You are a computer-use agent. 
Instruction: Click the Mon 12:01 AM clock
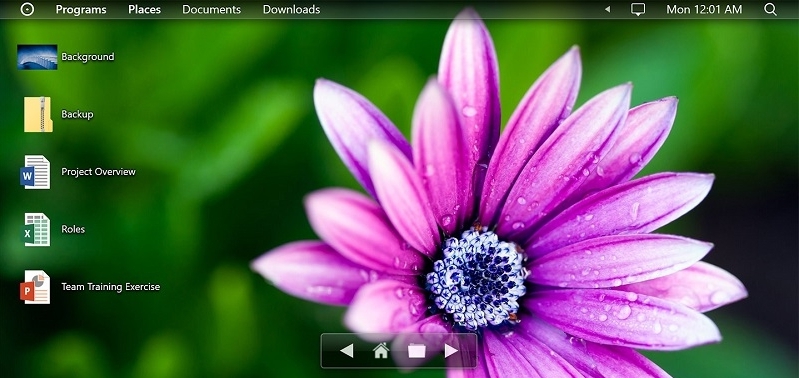point(704,9)
